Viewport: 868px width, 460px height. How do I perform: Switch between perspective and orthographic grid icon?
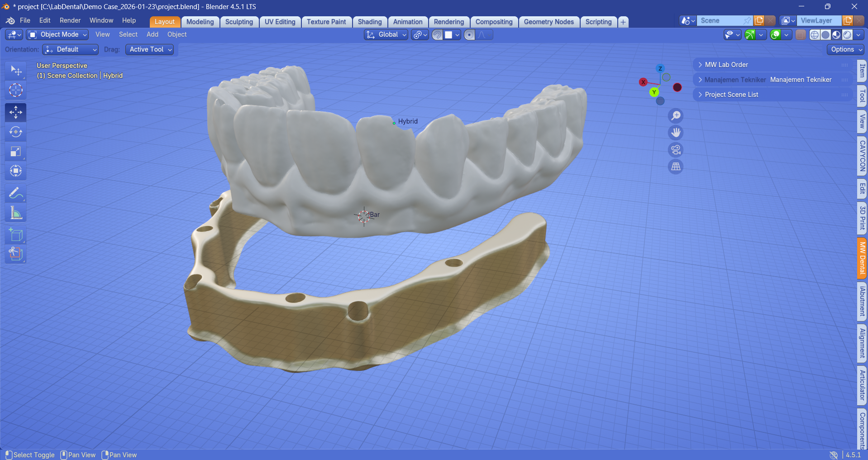point(676,167)
